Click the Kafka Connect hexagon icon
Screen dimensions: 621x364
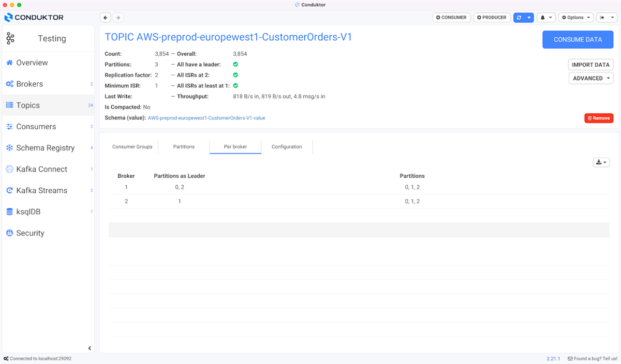(9, 169)
